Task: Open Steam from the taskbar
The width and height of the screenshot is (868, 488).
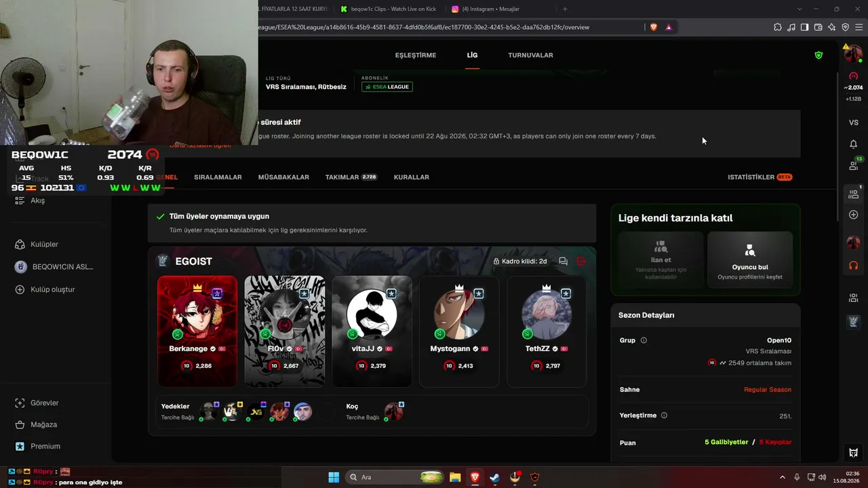Action: pyautogui.click(x=495, y=477)
